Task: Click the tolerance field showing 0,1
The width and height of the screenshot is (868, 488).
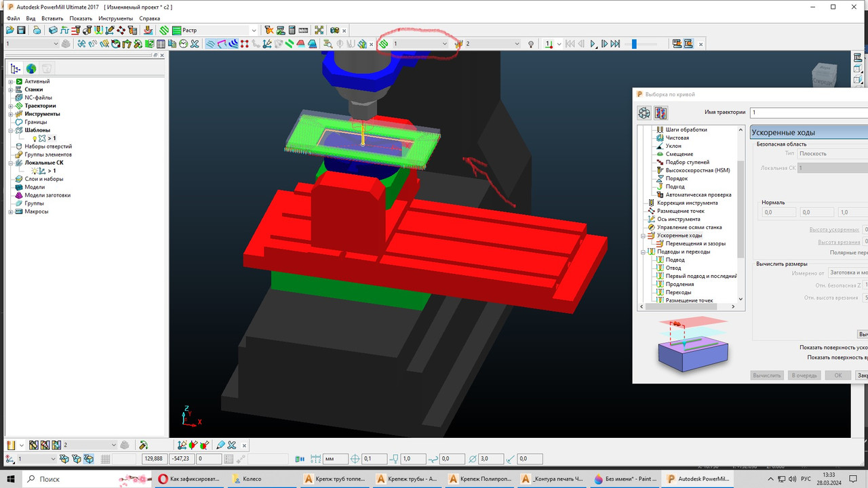Action: pyautogui.click(x=375, y=459)
